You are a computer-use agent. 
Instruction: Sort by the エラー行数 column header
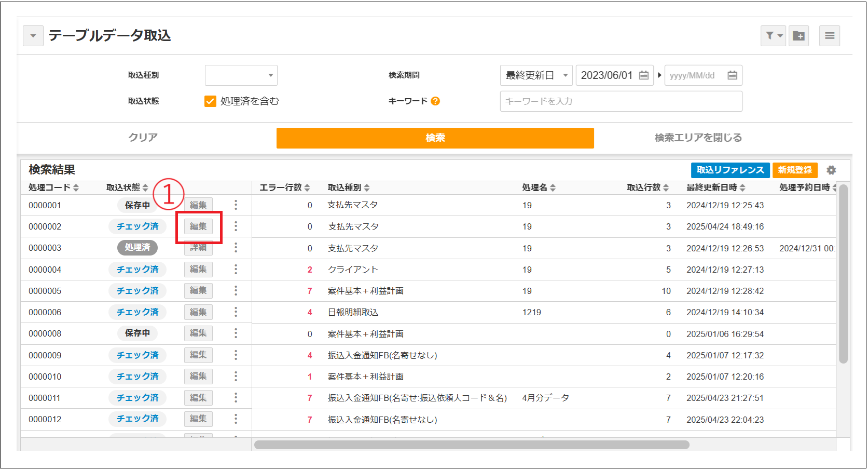(x=285, y=187)
